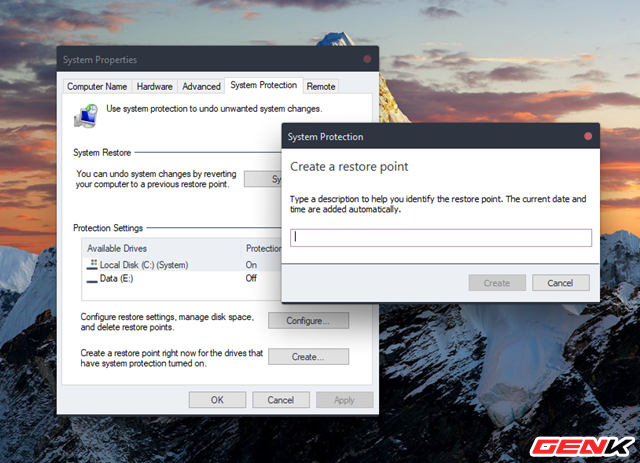
Task: Click OK in System Properties window
Action: tap(217, 400)
